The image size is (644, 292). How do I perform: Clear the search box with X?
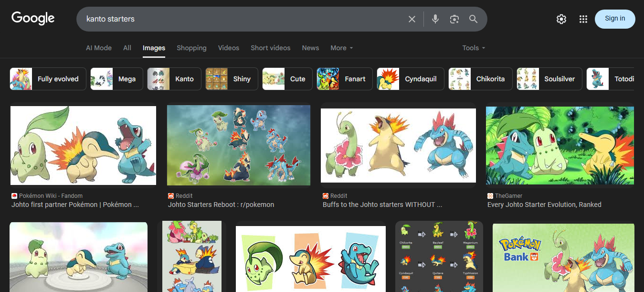tap(412, 19)
